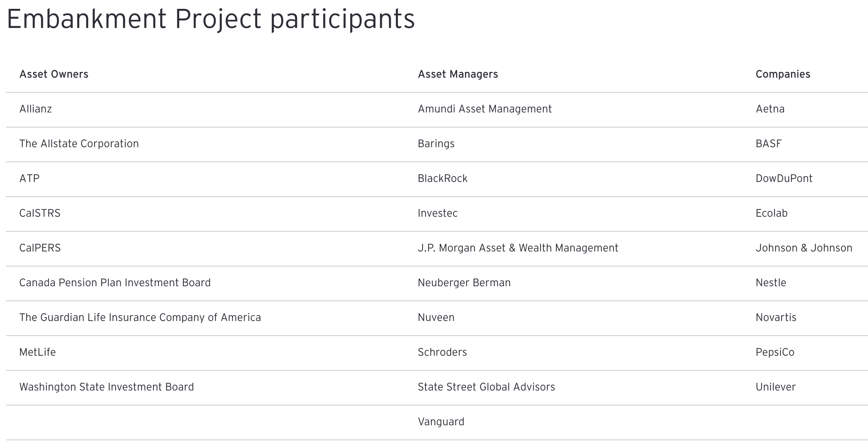Viewport: 868px width, 445px height.
Task: Select the DowDuPont company entry
Action: (784, 179)
